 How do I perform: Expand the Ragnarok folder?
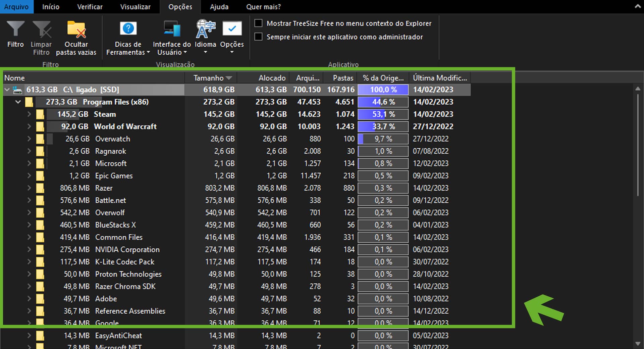[29, 151]
